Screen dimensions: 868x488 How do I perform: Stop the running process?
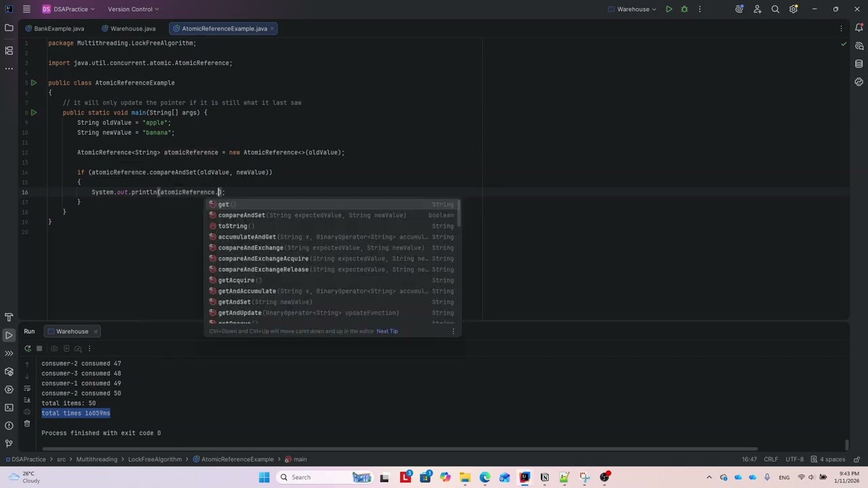[39, 348]
